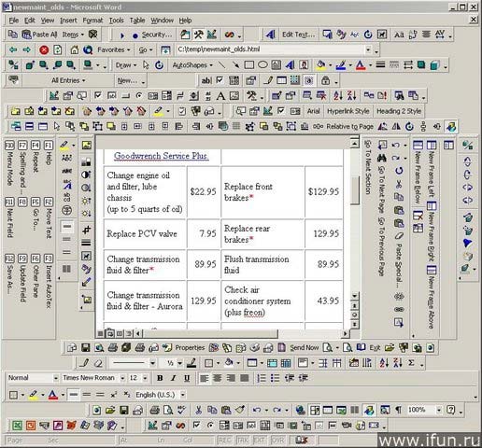Toggle the EXT extend selection indicator
The width and height of the screenshot is (482, 448).
(x=260, y=441)
